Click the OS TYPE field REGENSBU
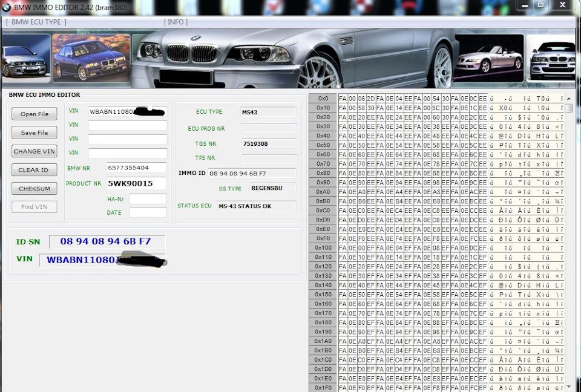This screenshot has height=392, width=581. point(273,188)
